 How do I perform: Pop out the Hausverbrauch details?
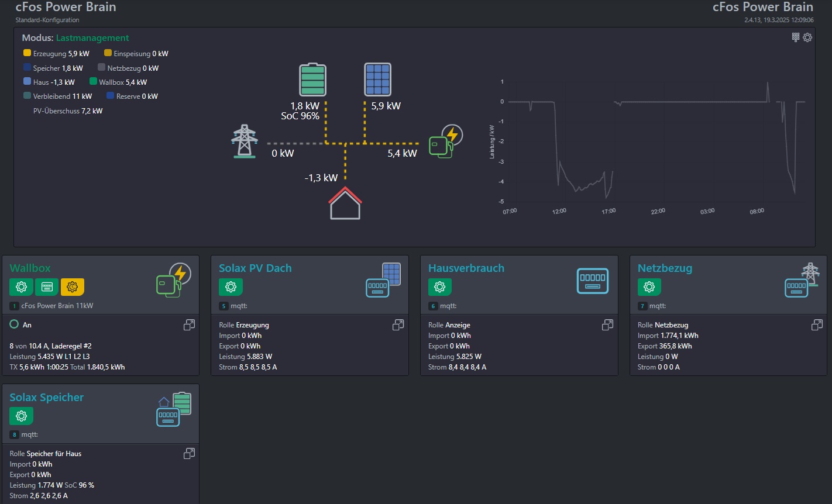(607, 325)
